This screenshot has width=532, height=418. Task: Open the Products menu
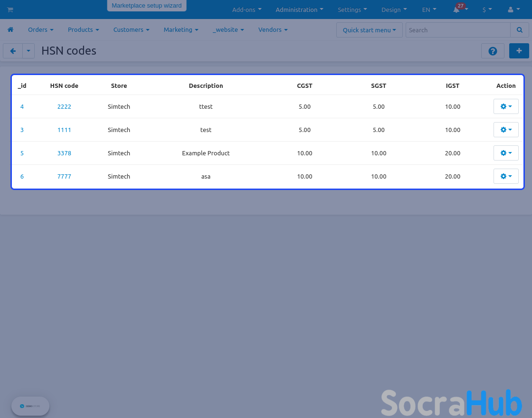click(83, 29)
